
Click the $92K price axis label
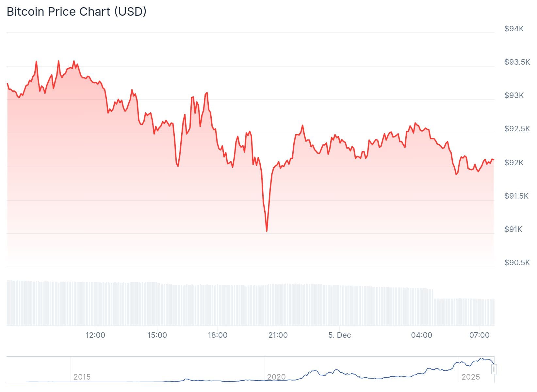514,163
